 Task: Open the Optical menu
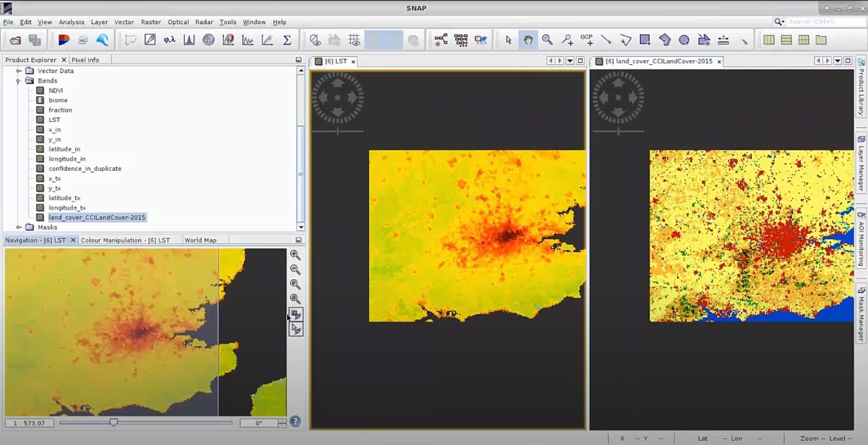coord(178,22)
